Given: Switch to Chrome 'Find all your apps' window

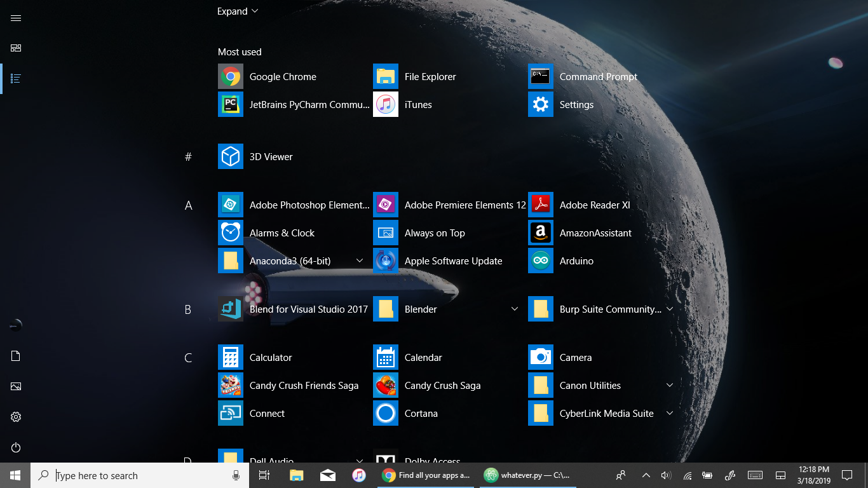Looking at the screenshot, I should click(x=426, y=475).
